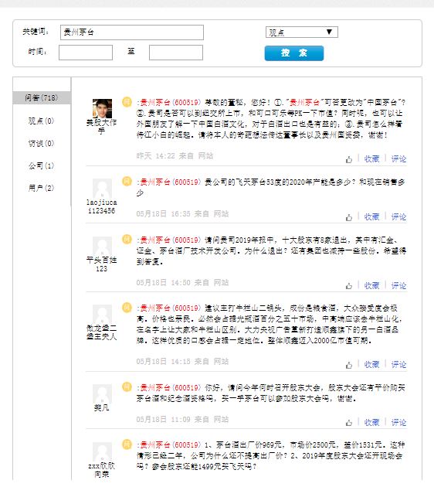Click timestamp 05月18日 16:35 来自 网站
Image resolution: width=434 pixels, height=504 pixels.
pos(182,214)
